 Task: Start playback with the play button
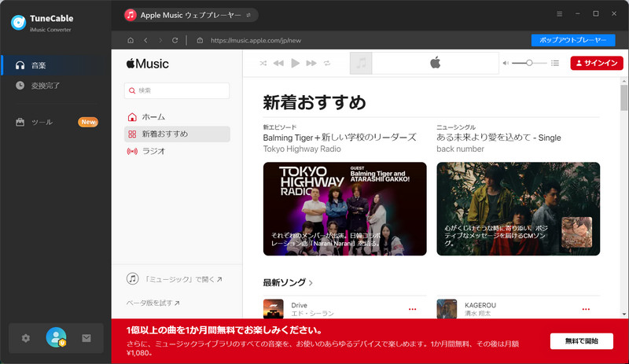(296, 63)
